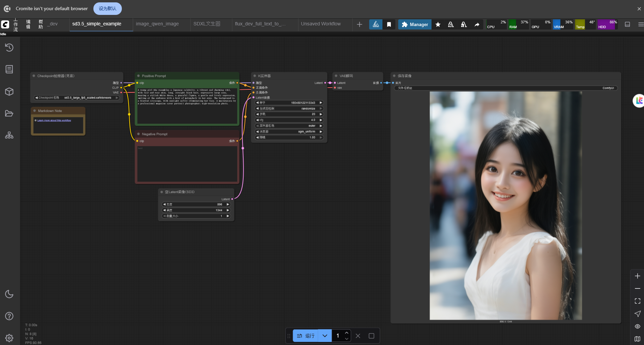Open the node library cube icon

(9, 92)
